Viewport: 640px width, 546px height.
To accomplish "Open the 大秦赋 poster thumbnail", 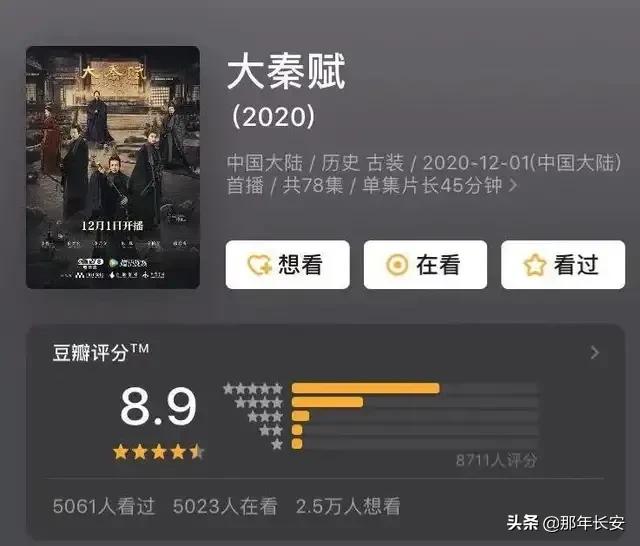I will [x=113, y=167].
